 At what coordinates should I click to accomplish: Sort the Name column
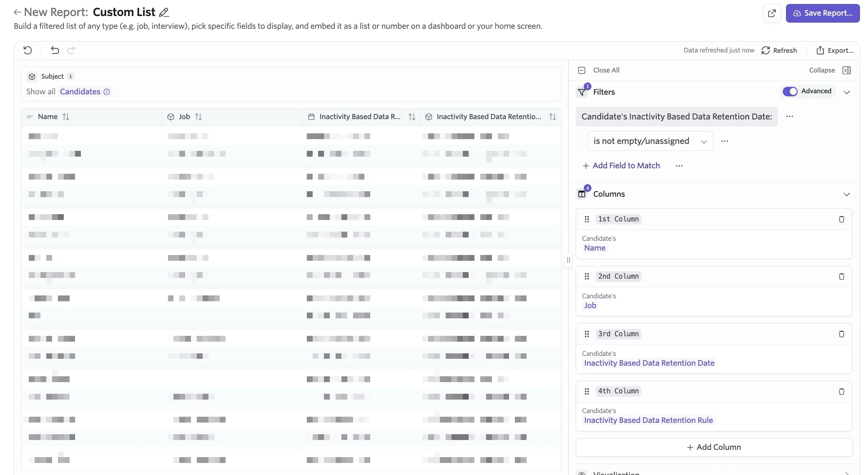coord(66,117)
